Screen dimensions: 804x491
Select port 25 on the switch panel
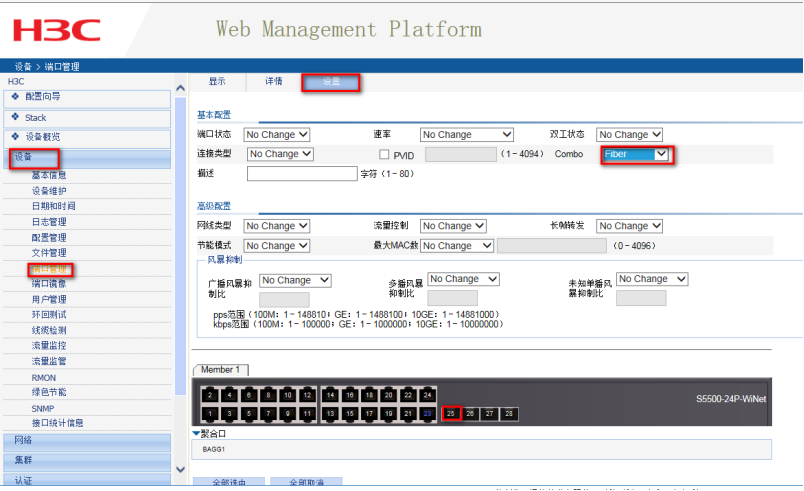tap(450, 413)
